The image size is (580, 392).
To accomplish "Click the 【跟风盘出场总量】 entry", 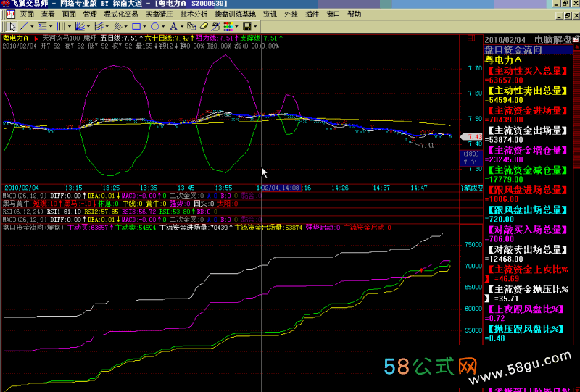I will click(x=527, y=210).
